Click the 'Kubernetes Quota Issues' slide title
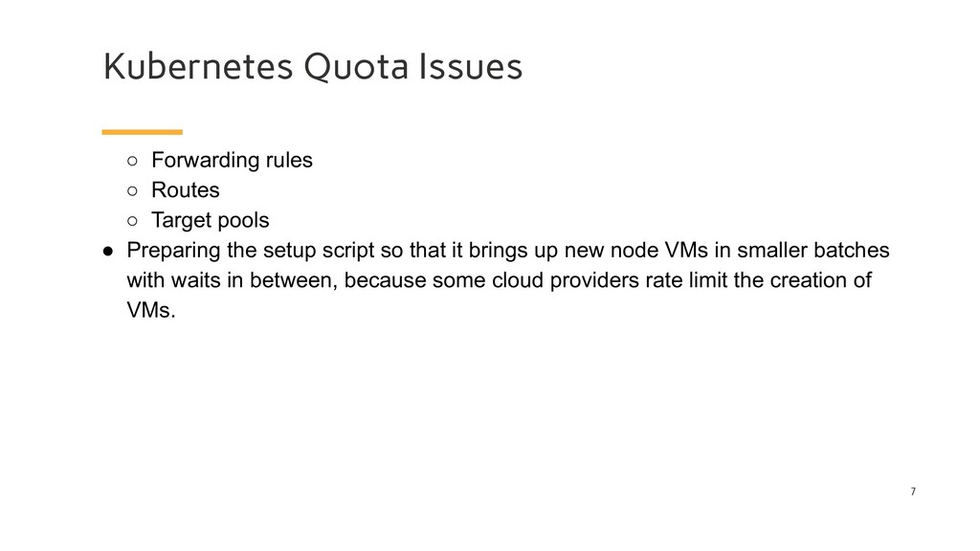This screenshot has height=551, width=980. click(313, 67)
